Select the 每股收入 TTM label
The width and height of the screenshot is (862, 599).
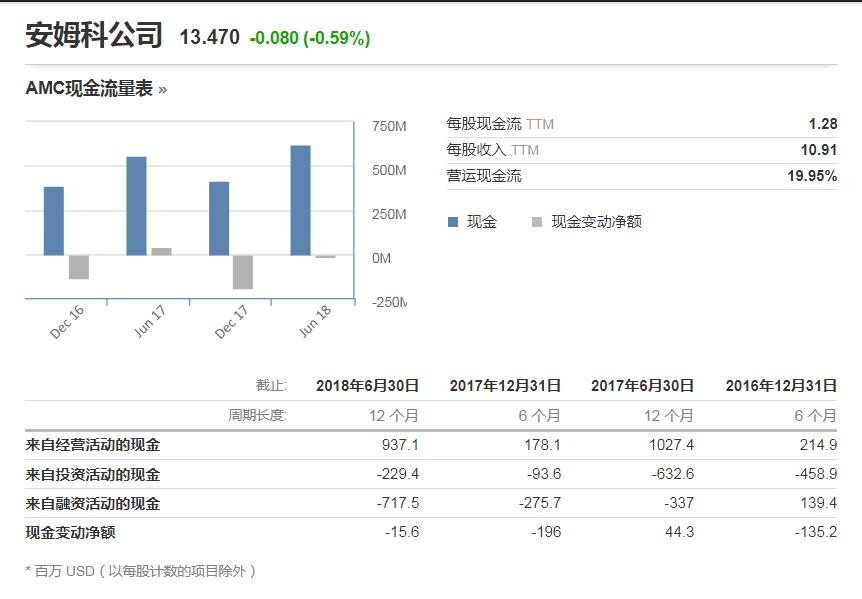pos(493,150)
